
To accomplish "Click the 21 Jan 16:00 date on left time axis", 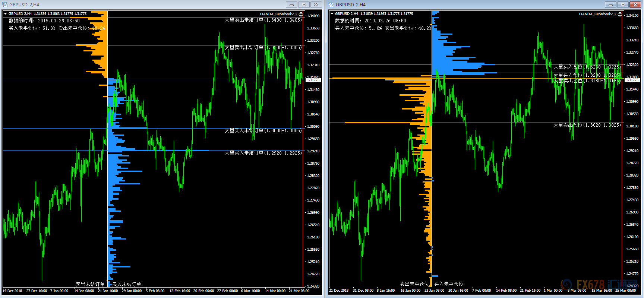I will coord(108,291).
